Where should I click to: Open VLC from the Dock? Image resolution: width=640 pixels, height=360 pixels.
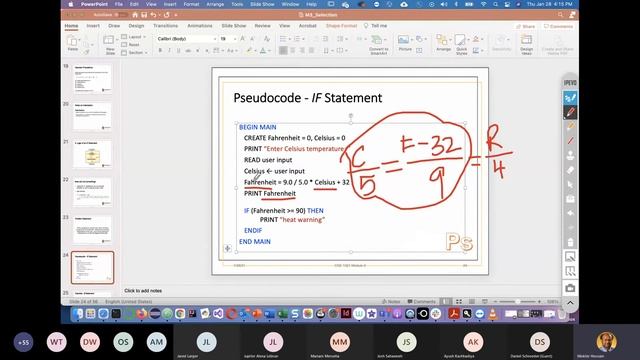coord(493,313)
